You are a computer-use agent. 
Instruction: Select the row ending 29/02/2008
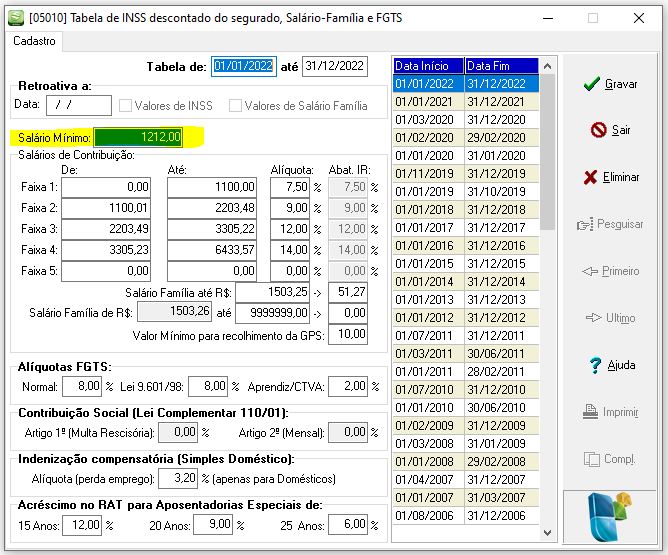point(466,461)
